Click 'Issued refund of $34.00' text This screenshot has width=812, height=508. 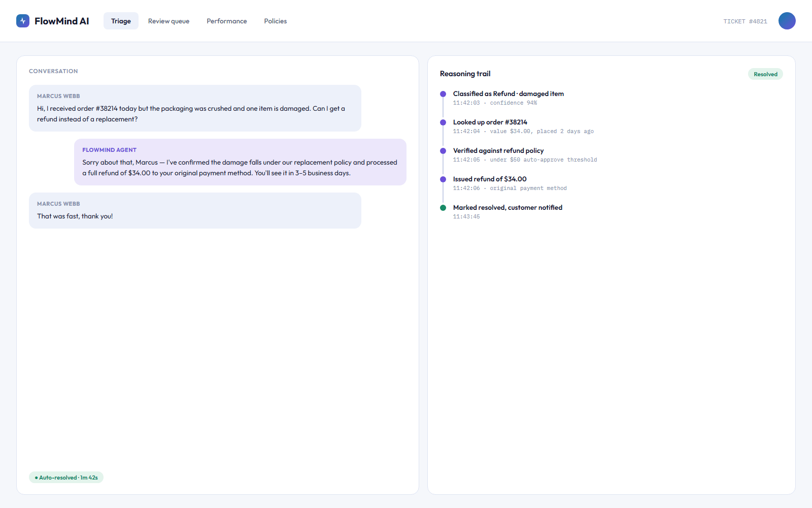click(x=490, y=179)
